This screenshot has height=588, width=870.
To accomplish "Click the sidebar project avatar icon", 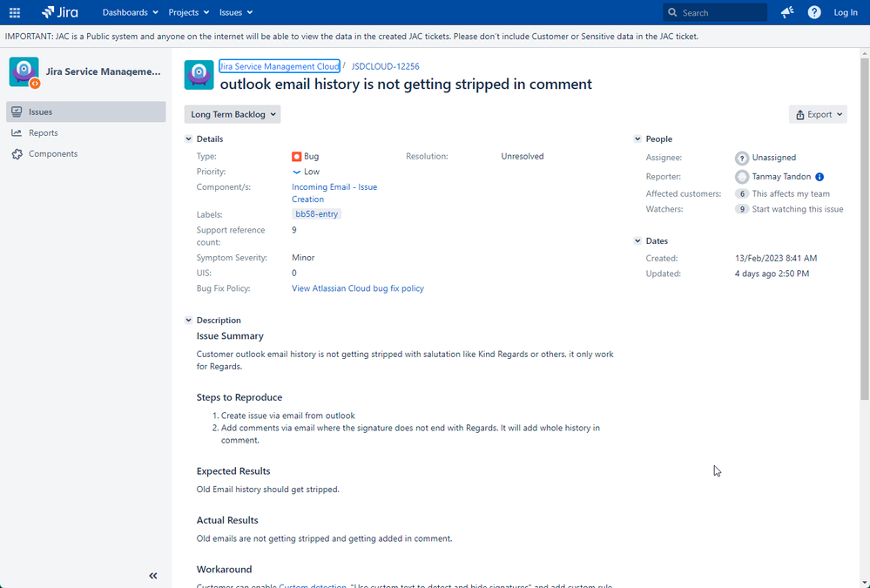I will [24, 72].
